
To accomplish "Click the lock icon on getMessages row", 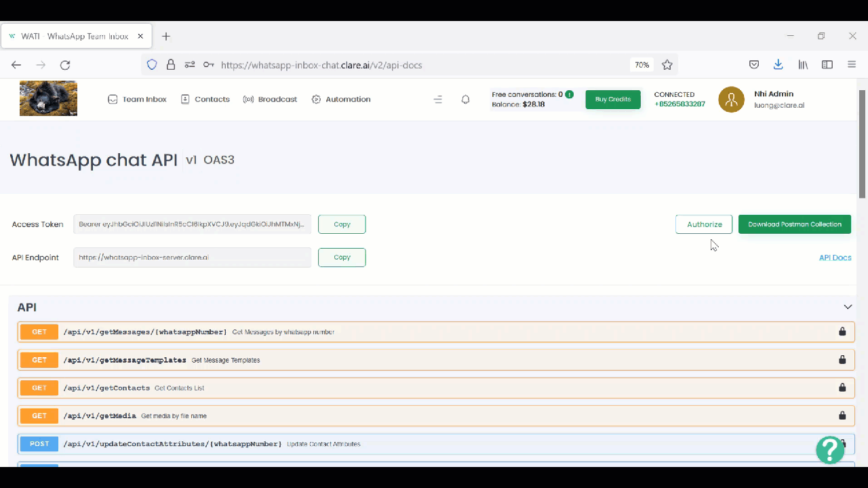I will 842,331.
